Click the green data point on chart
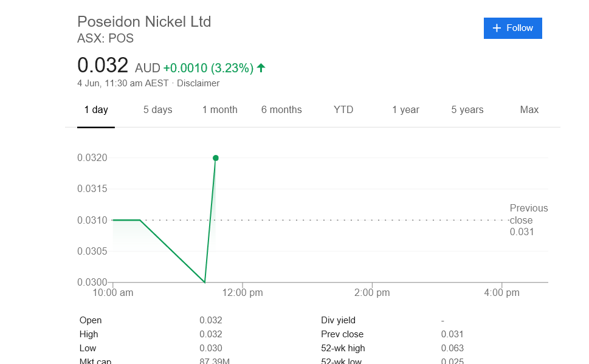The image size is (589, 364). click(216, 158)
